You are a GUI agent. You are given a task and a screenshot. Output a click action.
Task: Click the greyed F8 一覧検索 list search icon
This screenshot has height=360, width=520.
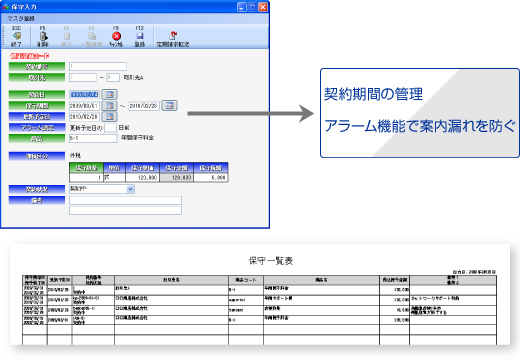pos(91,37)
